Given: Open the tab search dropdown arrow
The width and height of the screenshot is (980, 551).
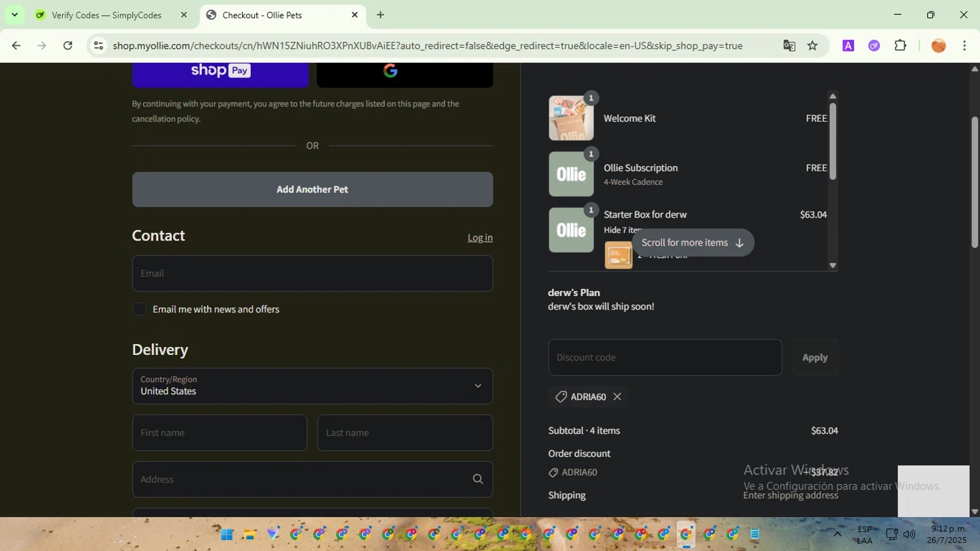Looking at the screenshot, I should click(x=14, y=15).
